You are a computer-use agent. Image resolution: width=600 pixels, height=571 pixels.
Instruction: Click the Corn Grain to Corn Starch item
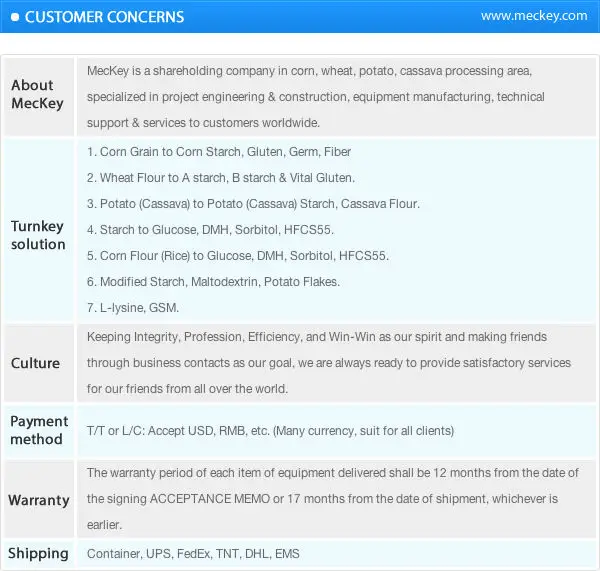[219, 152]
